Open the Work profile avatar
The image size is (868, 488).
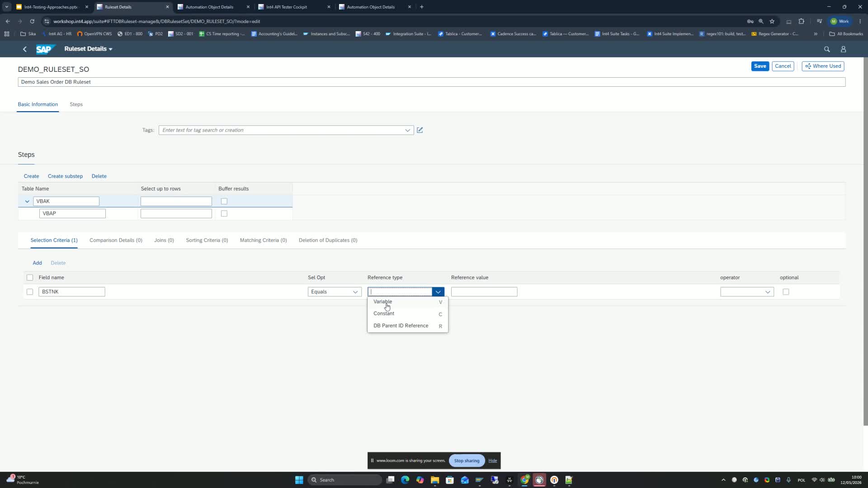pyautogui.click(x=840, y=21)
